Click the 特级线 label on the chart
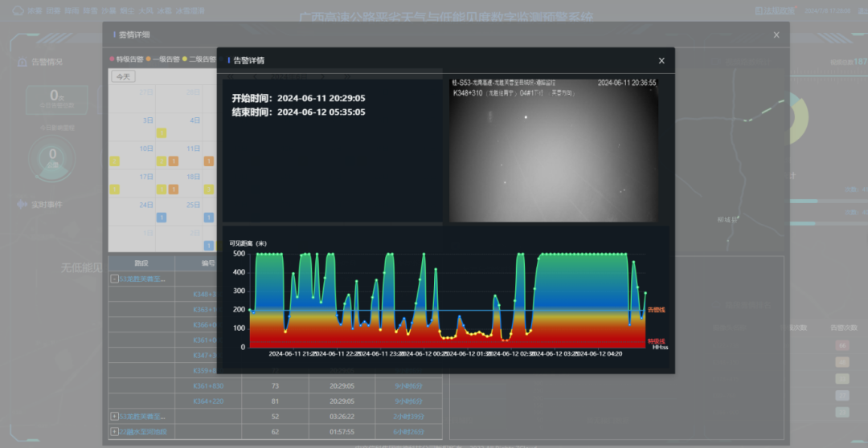 tap(656, 341)
